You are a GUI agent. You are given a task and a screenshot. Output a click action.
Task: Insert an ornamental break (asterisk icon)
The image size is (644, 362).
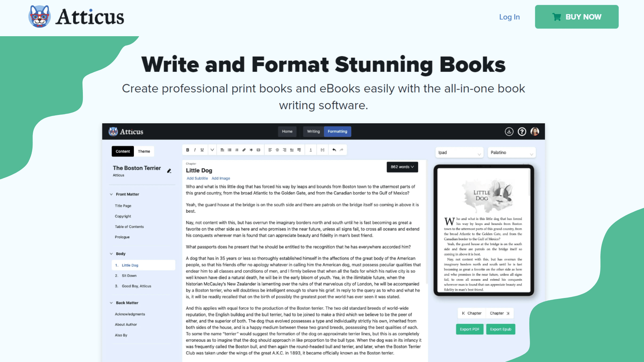tap(251, 150)
